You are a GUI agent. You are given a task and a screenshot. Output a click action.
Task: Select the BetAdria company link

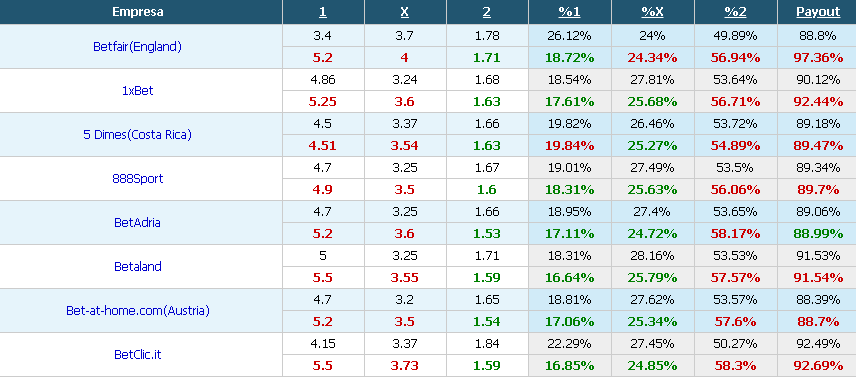click(x=138, y=223)
